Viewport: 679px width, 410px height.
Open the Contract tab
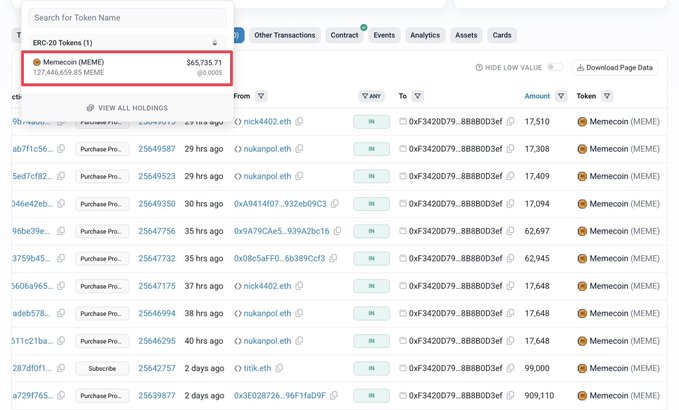click(344, 35)
